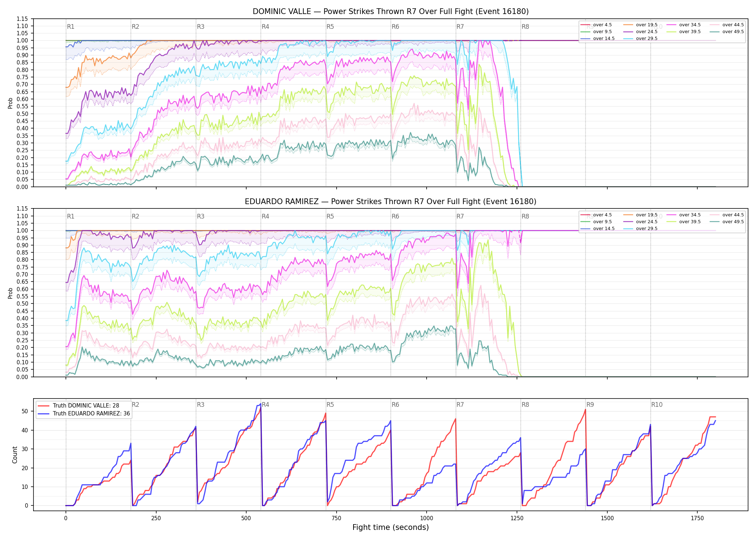Screen dimensions: 756x540
Task: Click the 500 tick on the time axis
Action: tap(246, 518)
